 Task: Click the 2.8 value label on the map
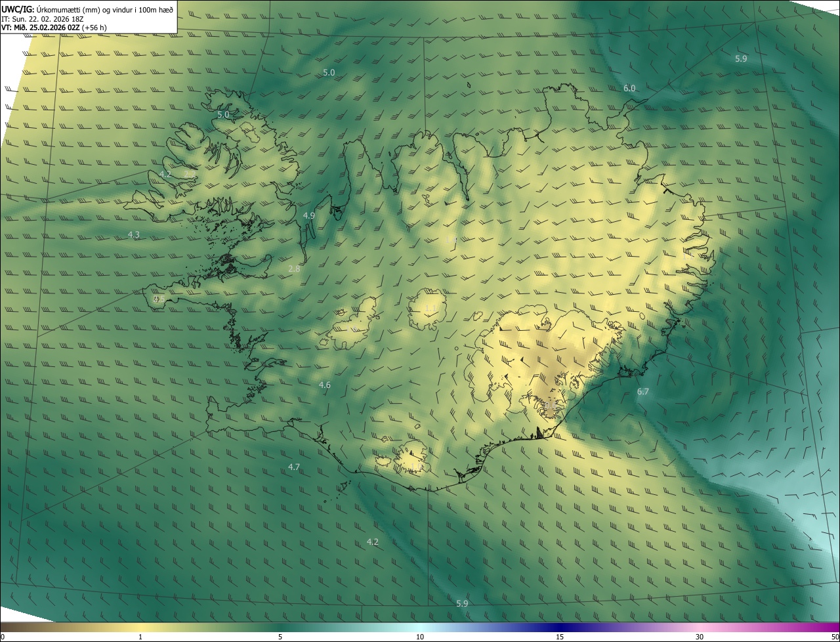click(294, 268)
